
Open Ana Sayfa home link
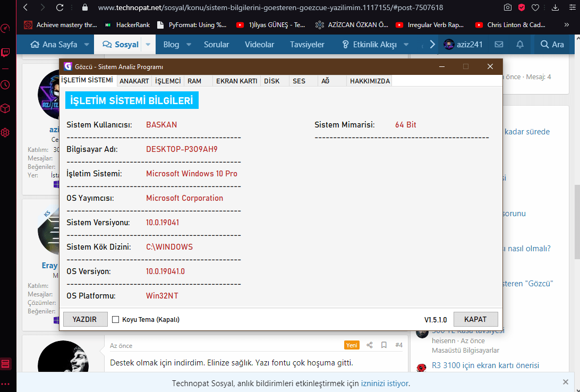point(54,45)
